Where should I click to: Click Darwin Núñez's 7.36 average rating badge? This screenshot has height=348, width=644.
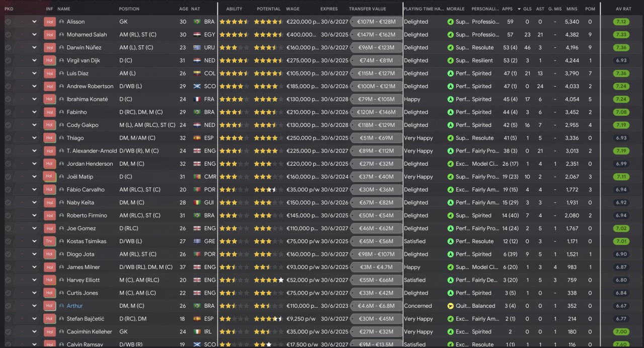point(621,48)
